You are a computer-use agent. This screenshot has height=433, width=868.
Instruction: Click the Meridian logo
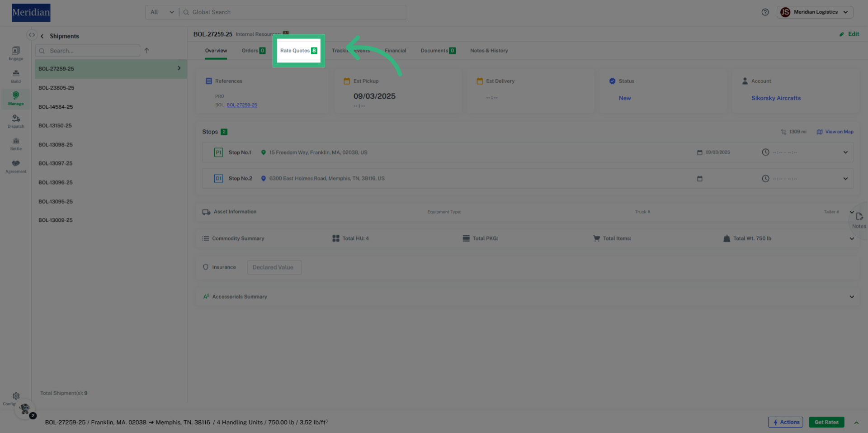pos(31,13)
